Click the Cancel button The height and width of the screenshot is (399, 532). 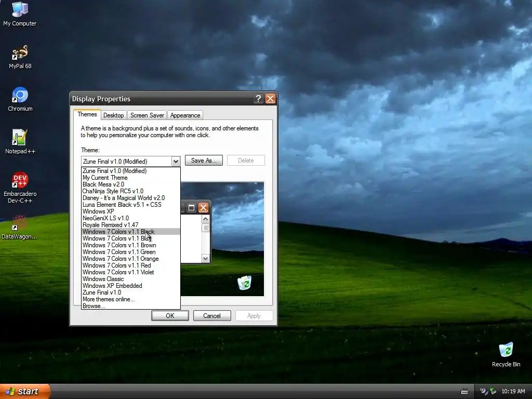pyautogui.click(x=212, y=316)
